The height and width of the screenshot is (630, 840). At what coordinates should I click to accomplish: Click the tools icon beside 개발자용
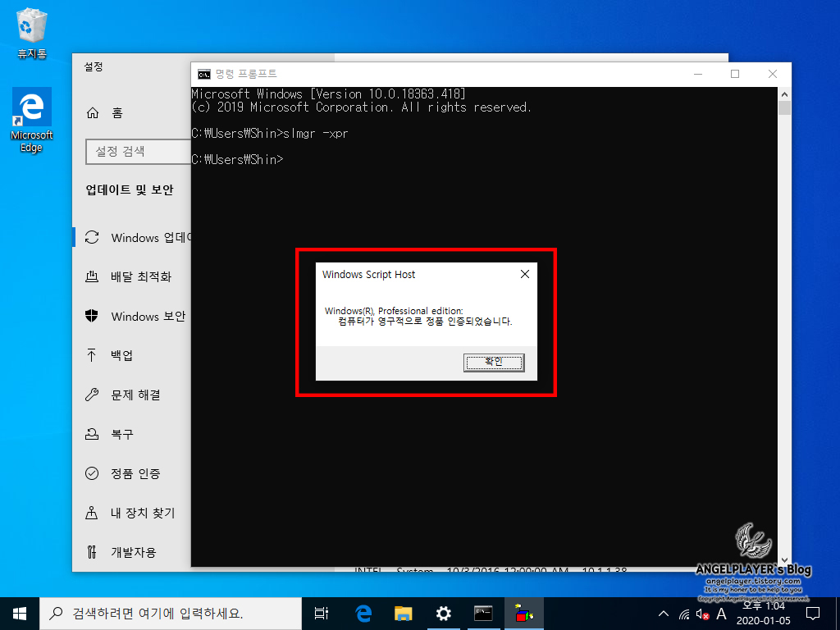tap(92, 552)
